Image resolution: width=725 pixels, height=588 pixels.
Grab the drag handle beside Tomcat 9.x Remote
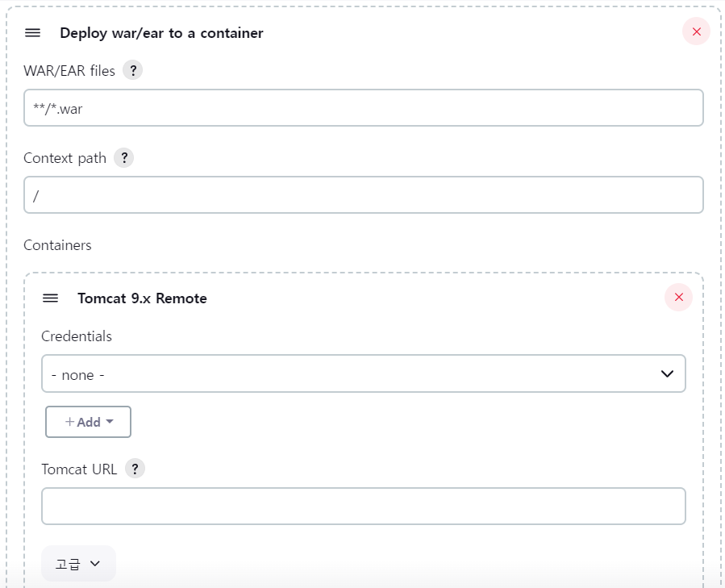(x=50, y=298)
